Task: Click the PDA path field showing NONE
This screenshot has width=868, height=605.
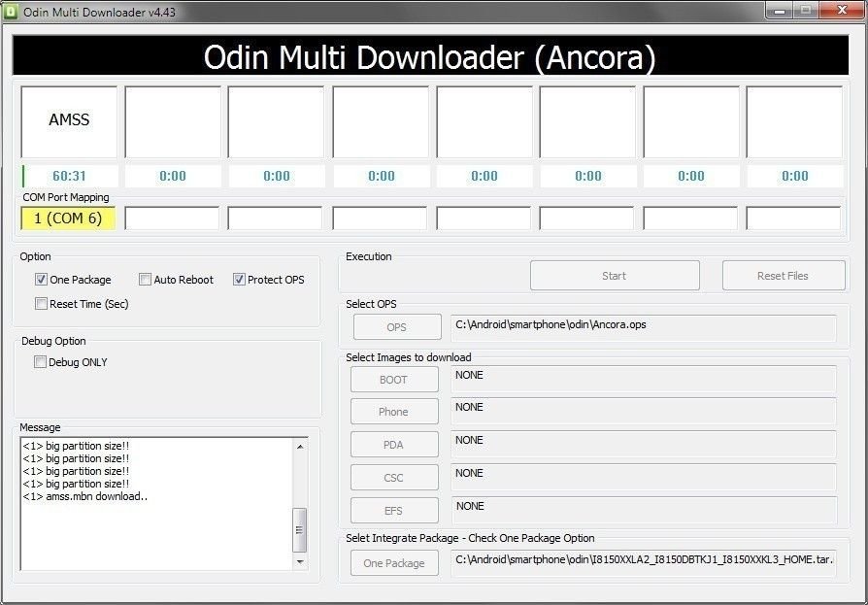Action: (644, 444)
